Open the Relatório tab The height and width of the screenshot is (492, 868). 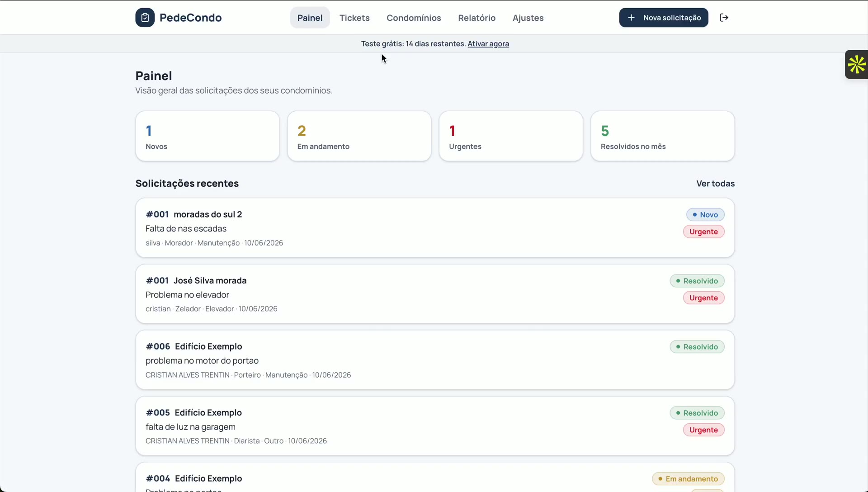476,18
